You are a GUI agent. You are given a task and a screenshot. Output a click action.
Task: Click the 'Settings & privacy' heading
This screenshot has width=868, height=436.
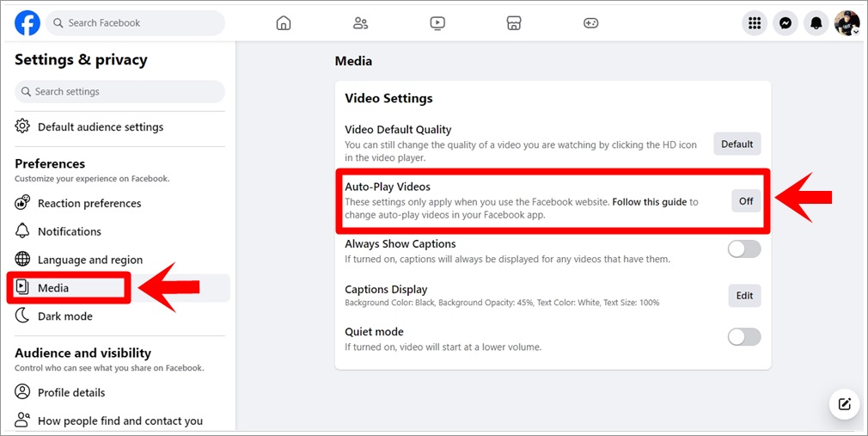coord(81,60)
